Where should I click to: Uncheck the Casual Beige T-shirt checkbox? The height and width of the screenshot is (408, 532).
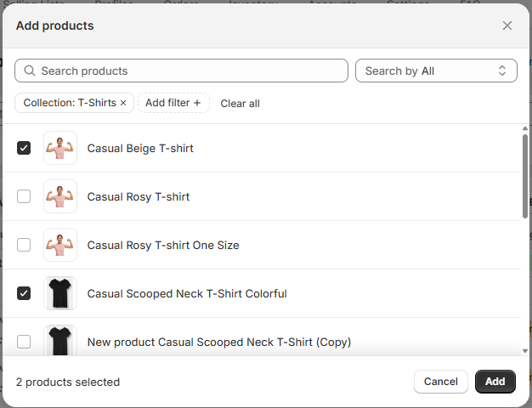[24, 148]
